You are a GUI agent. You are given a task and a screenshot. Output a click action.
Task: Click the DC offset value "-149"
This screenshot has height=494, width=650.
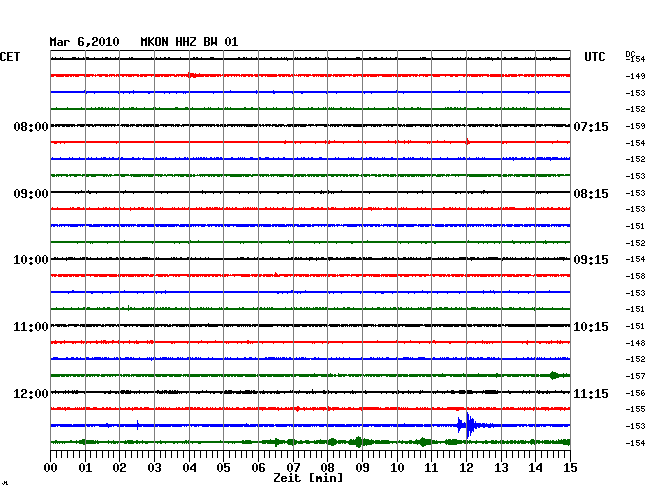(x=635, y=76)
